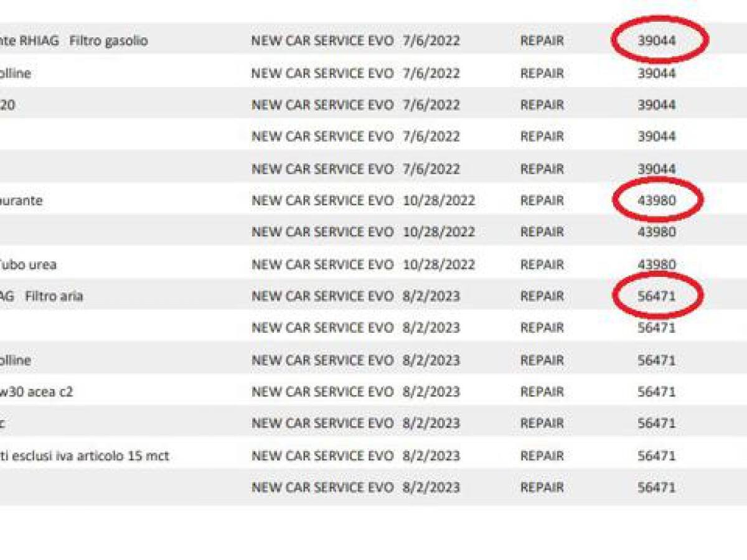Click NEW CAR SERVICE EVO in Tubo urea row
This screenshot has width=747, height=560.
(322, 264)
